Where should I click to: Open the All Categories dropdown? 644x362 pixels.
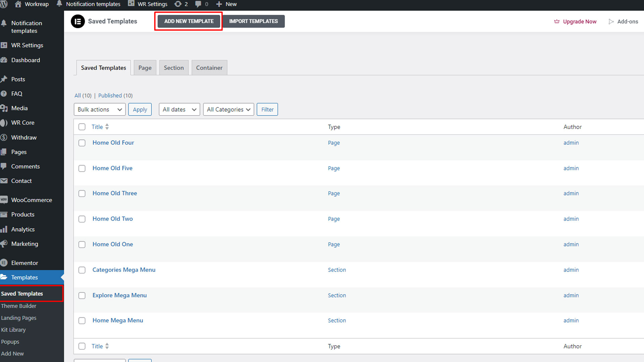pyautogui.click(x=228, y=110)
